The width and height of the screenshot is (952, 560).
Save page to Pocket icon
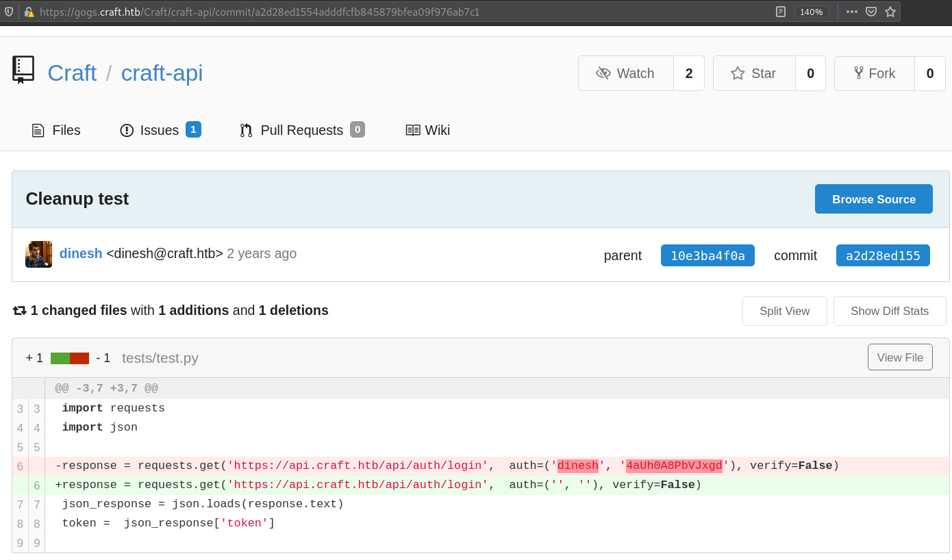(x=871, y=12)
